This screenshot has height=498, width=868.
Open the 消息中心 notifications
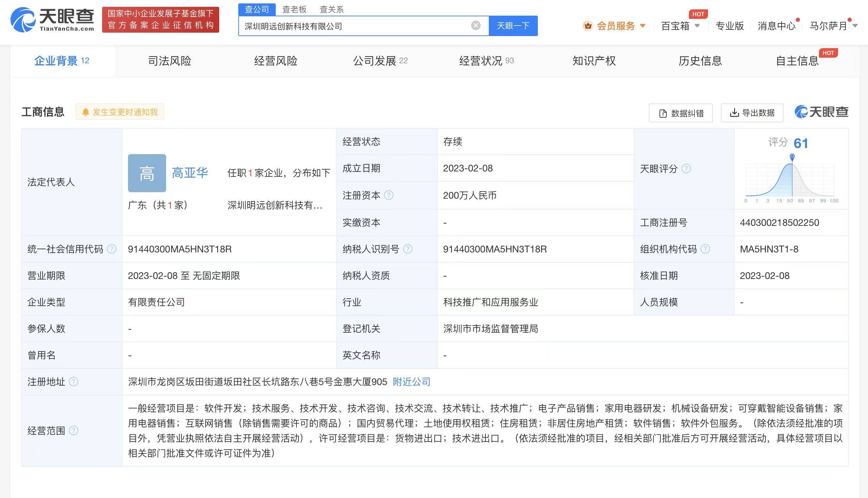click(x=777, y=26)
